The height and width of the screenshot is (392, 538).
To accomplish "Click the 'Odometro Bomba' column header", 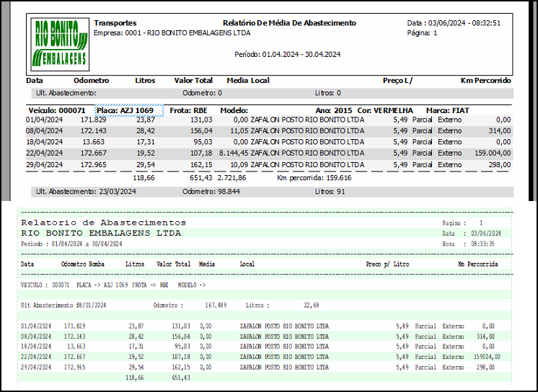I will [x=83, y=264].
